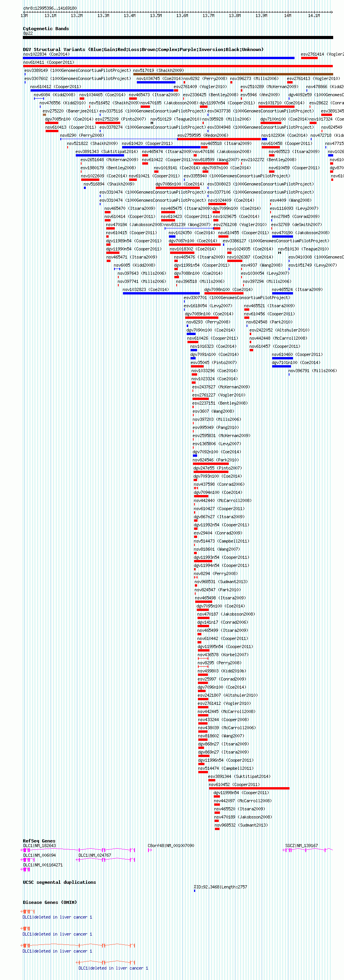Screen dimensions: 344x980
Task: Open variant nsv610452 (Cooper2011)
Action: tap(249, 788)
